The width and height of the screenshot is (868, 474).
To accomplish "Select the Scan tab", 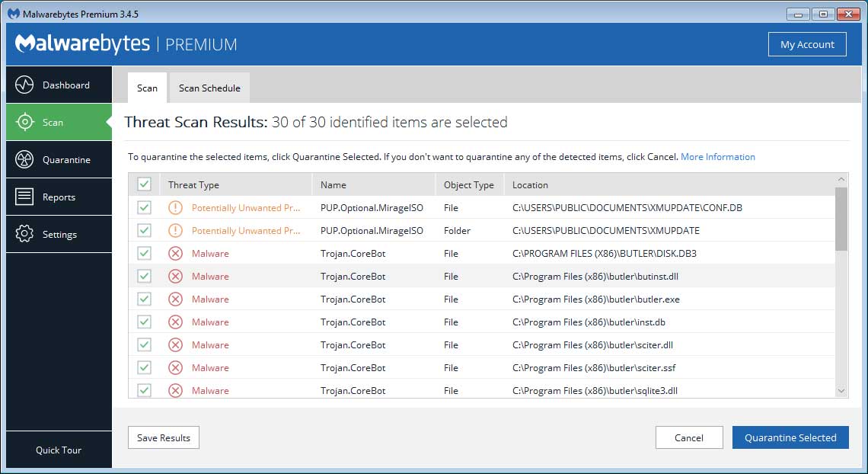I will 147,88.
